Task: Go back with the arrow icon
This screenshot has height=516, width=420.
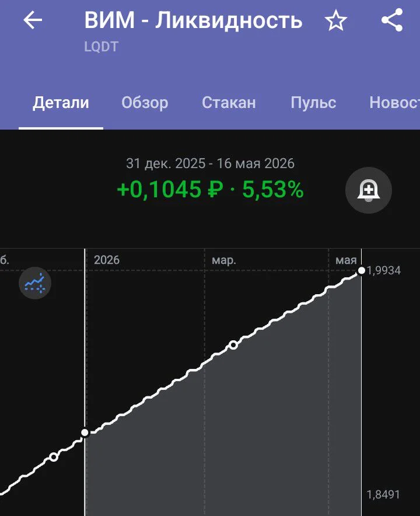Action: click(33, 20)
